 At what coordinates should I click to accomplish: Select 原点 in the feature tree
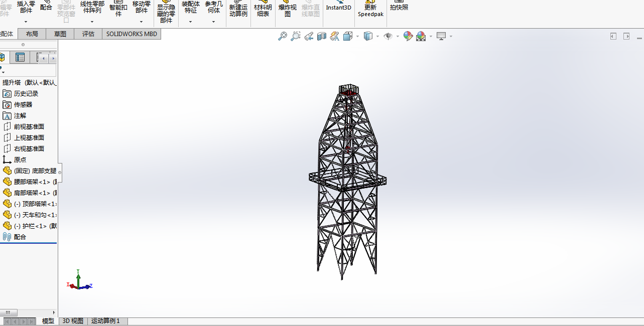tap(15, 160)
